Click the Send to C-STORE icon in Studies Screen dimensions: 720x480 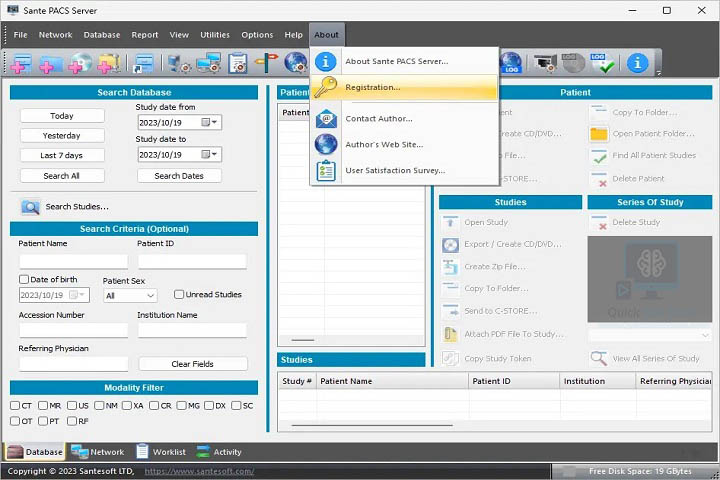(x=450, y=311)
